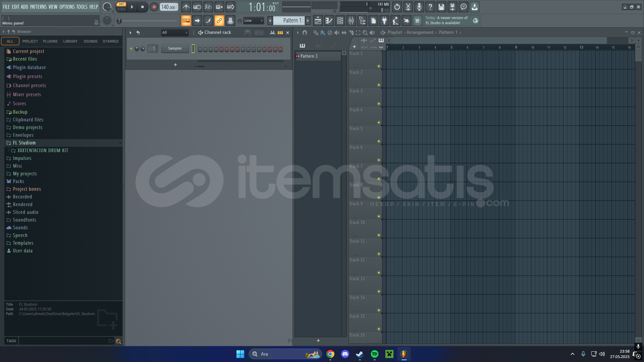Toggle the Playlist magnet snap icon
This screenshot has height=362, width=644.
click(305, 33)
